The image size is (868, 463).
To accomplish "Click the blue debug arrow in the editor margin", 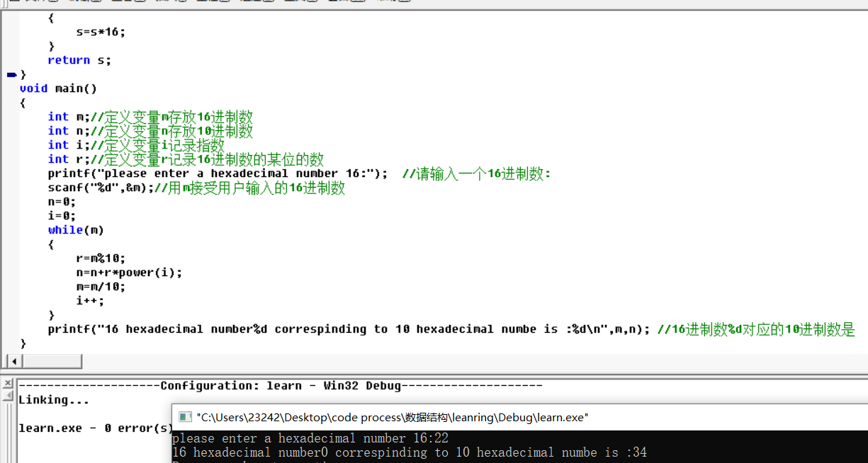I will tap(11, 74).
